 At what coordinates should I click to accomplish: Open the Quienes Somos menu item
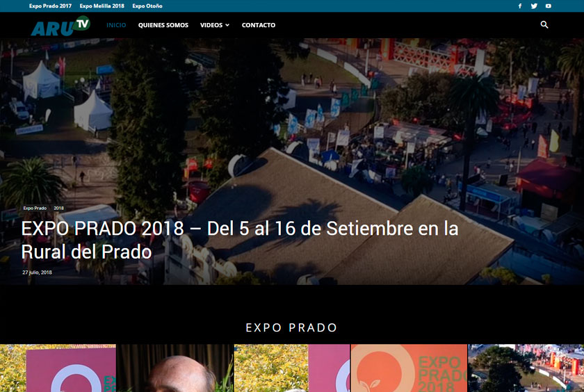tap(163, 25)
